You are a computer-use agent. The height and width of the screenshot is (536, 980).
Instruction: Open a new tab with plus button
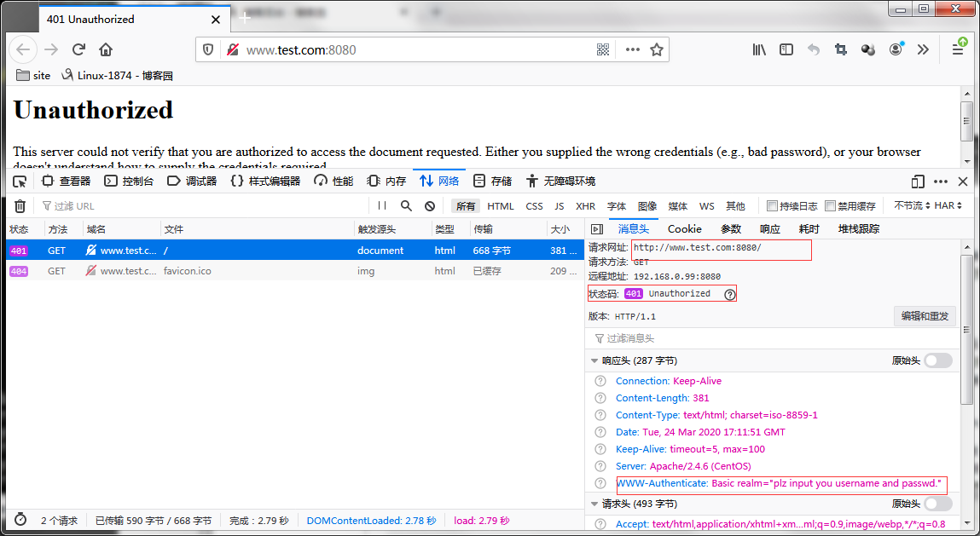(x=245, y=18)
